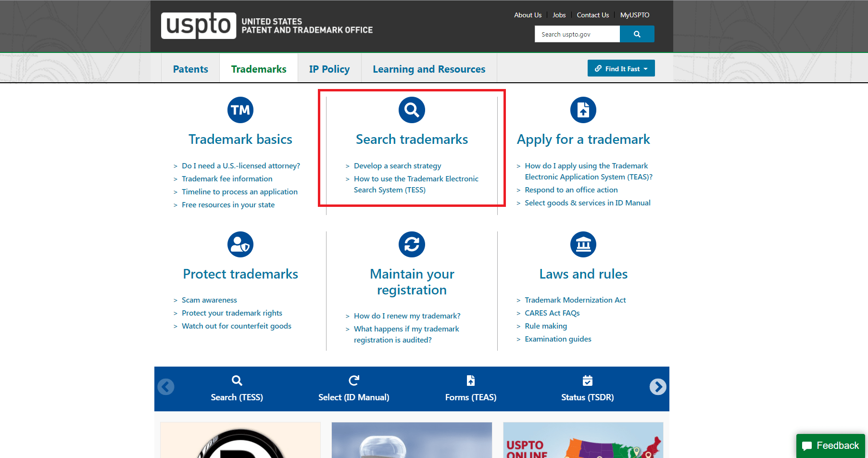The width and height of the screenshot is (868, 458).
Task: Open the Apply for a trademark heading
Action: point(583,140)
